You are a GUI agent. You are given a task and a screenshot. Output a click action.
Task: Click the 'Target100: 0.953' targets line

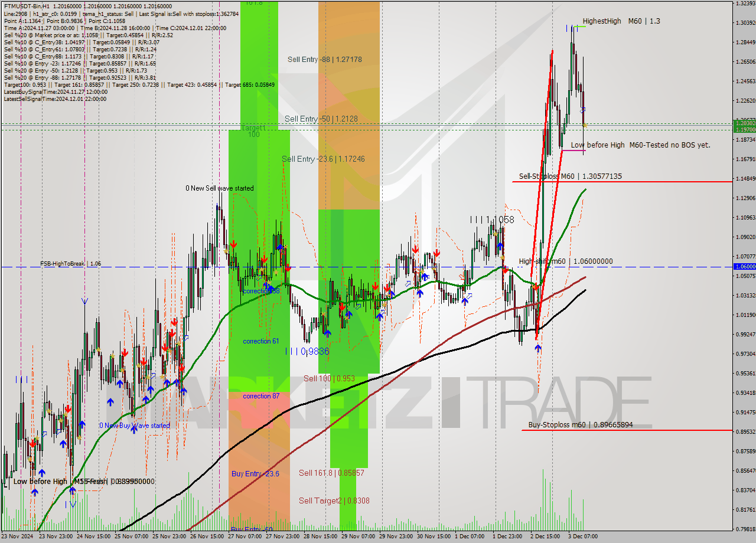click(x=139, y=85)
